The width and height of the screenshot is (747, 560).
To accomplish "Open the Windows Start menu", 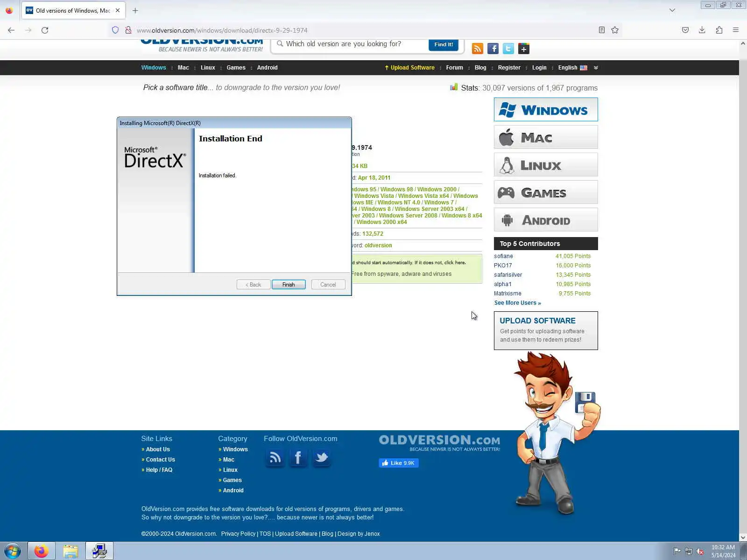I will (x=13, y=551).
